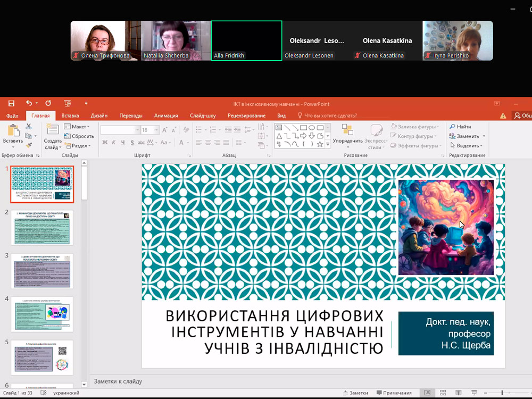
Task: Click the Сбросить reset button
Action: (x=79, y=136)
